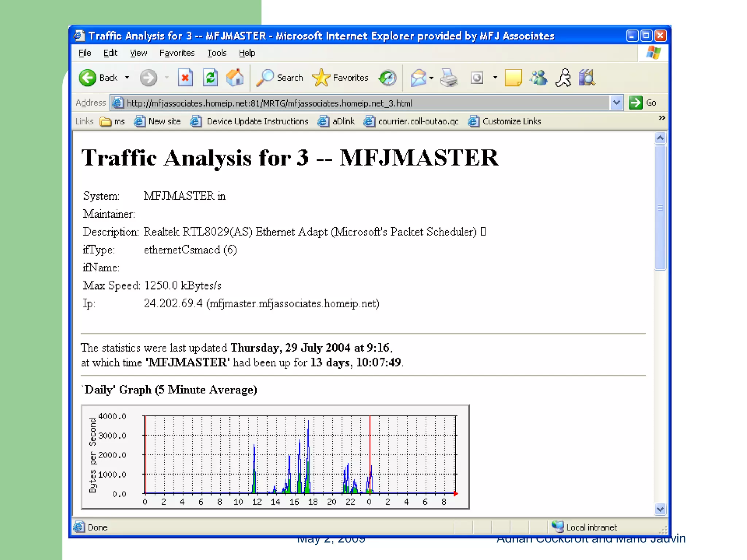Image resolution: width=747 pixels, height=560 pixels.
Task: Expand the Links bar overflow chevron
Action: (662, 118)
